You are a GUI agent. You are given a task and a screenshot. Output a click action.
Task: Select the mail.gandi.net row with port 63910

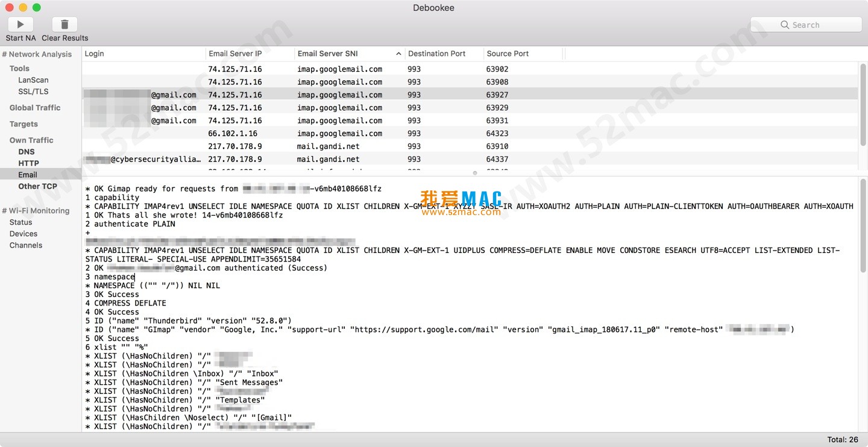click(470, 146)
